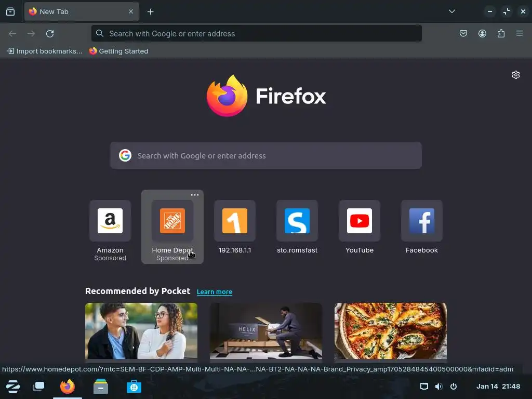Click the Google logo in search box
532x399 pixels.
[x=125, y=155]
